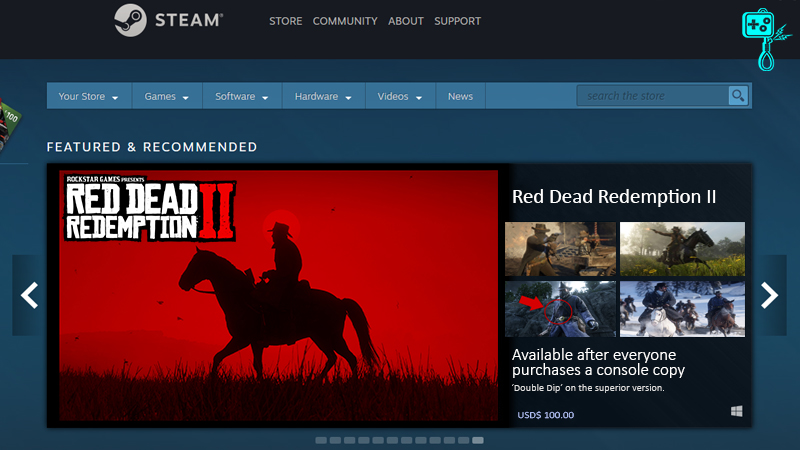View the horse rider in meadow thumbnail
The image size is (800, 450).
(682, 249)
